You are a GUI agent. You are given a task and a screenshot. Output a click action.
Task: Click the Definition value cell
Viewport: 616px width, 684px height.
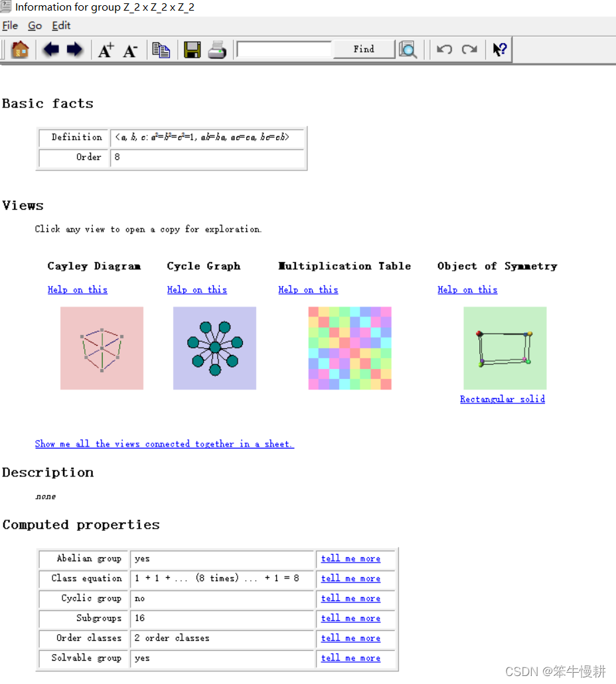pyautogui.click(x=207, y=137)
